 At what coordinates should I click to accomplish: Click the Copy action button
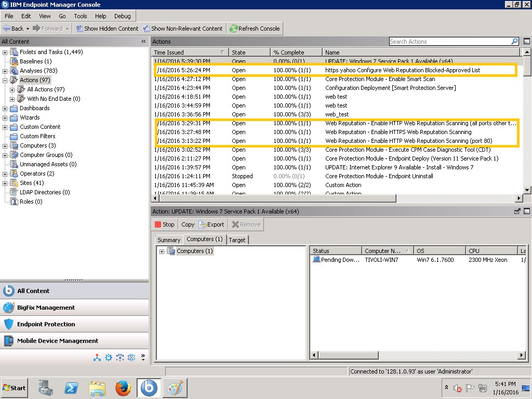(188, 224)
